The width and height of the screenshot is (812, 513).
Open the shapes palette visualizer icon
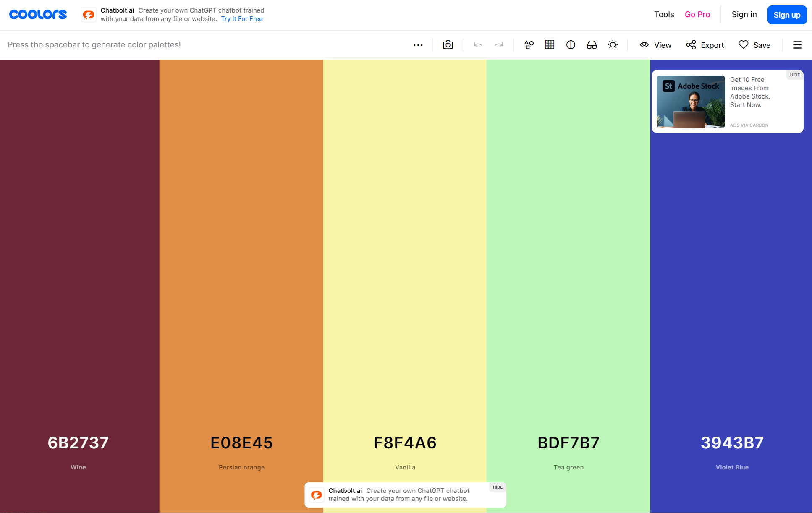tap(529, 45)
